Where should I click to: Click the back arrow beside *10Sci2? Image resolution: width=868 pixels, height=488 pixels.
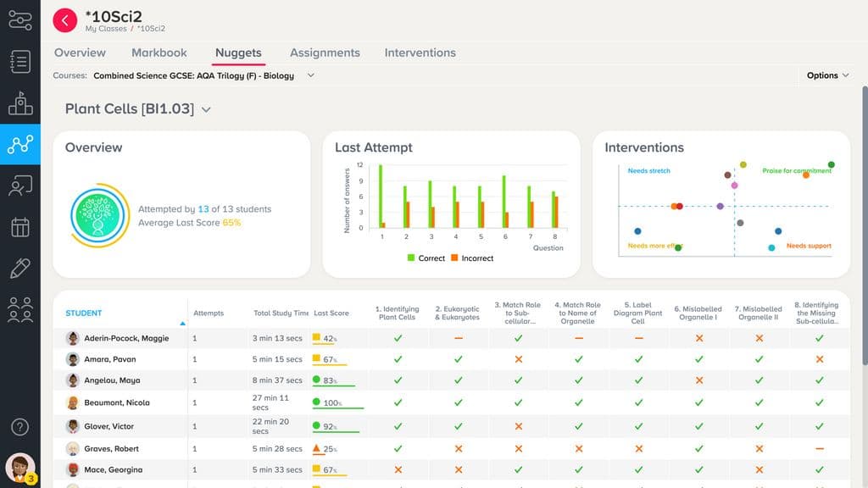(65, 20)
